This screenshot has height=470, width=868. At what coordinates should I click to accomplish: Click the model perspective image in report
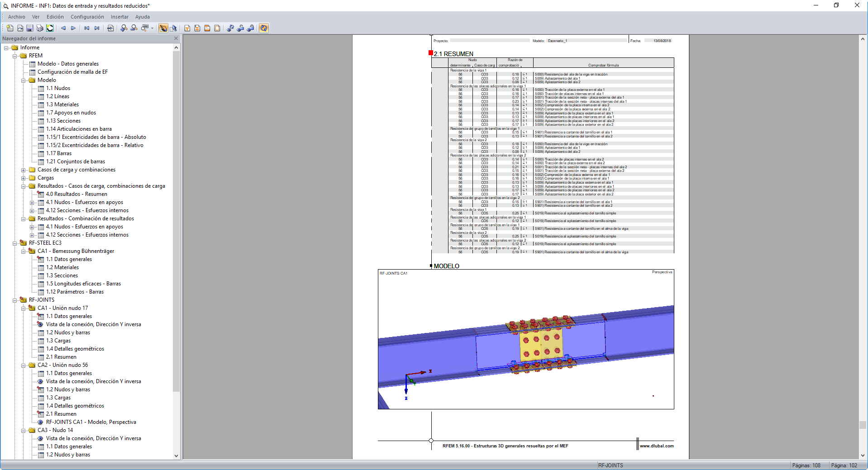click(526, 339)
